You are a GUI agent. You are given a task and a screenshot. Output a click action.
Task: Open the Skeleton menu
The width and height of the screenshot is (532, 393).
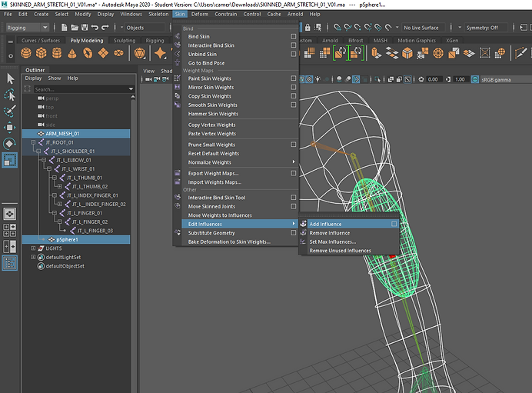(158, 15)
